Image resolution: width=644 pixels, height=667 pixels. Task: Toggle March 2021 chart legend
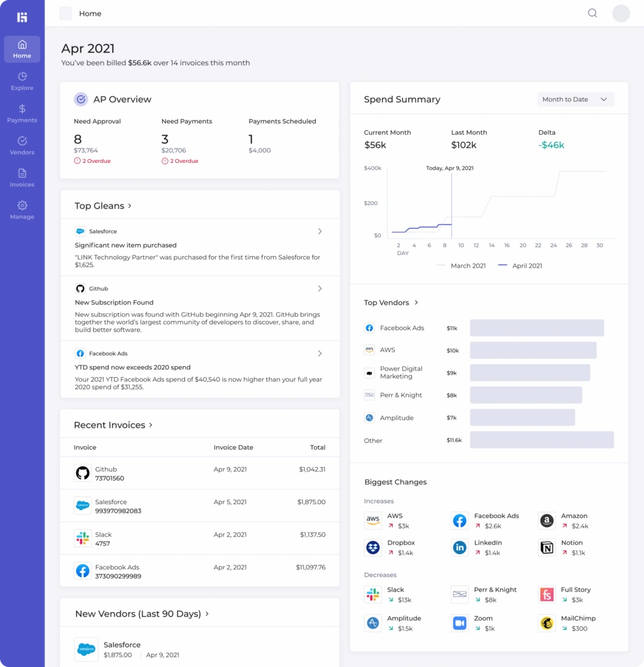pyautogui.click(x=461, y=266)
